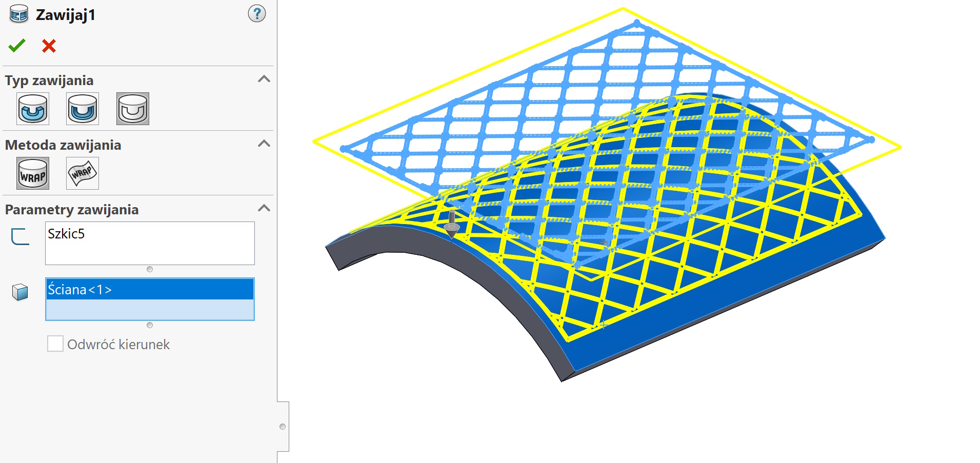Select the Ściana<1> entry in the selection list
This screenshot has height=463, width=980.
(x=149, y=290)
